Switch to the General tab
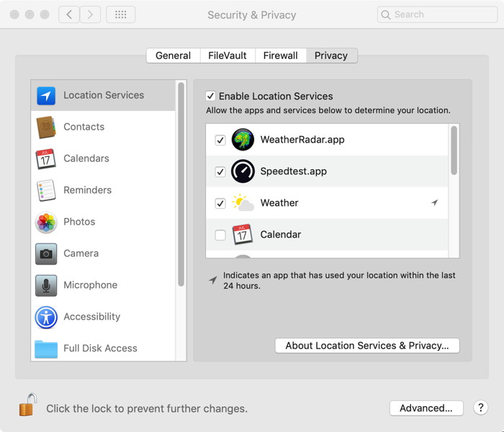This screenshot has height=432, width=504. pyautogui.click(x=173, y=55)
